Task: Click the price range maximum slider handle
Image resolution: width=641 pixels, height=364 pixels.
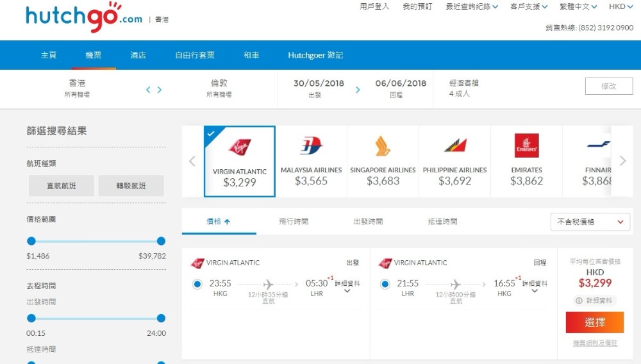Action: (x=161, y=241)
